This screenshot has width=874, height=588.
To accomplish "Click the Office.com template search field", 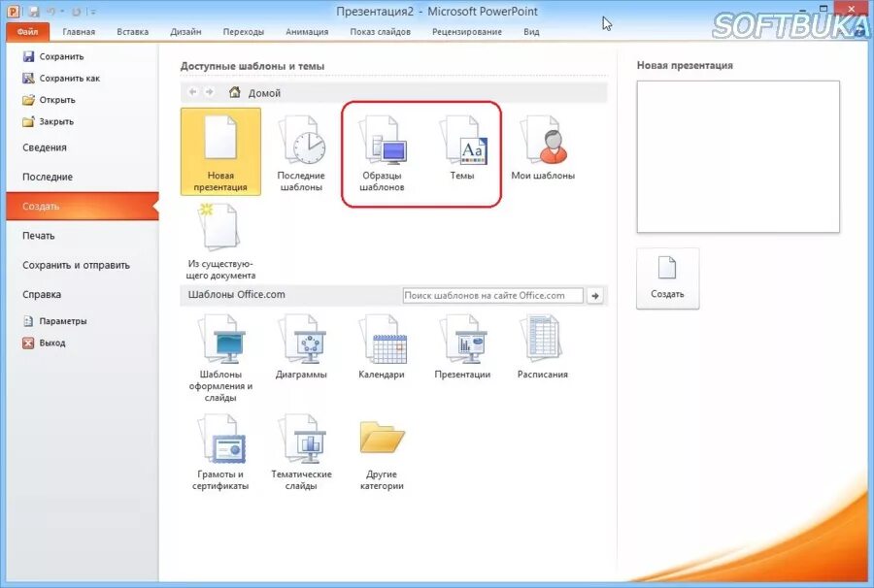I will pyautogui.click(x=492, y=296).
